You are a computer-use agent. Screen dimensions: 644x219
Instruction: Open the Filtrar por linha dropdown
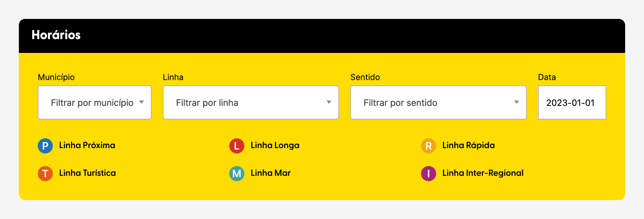(x=251, y=102)
